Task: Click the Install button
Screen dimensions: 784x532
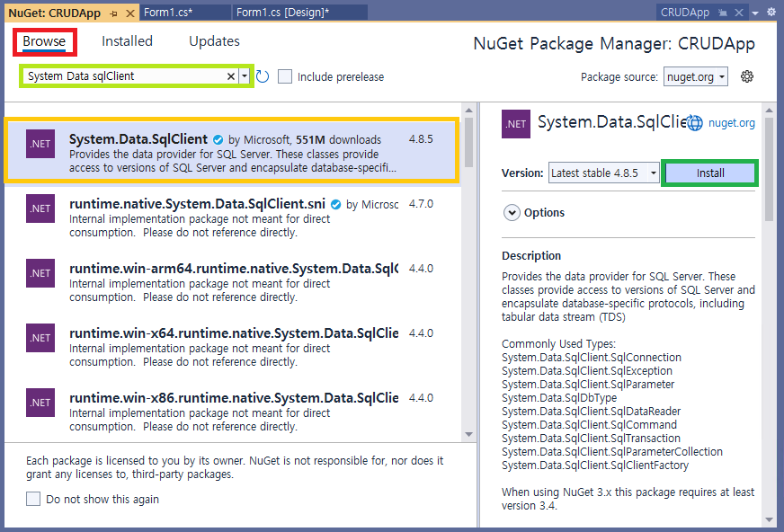Action: click(x=710, y=173)
